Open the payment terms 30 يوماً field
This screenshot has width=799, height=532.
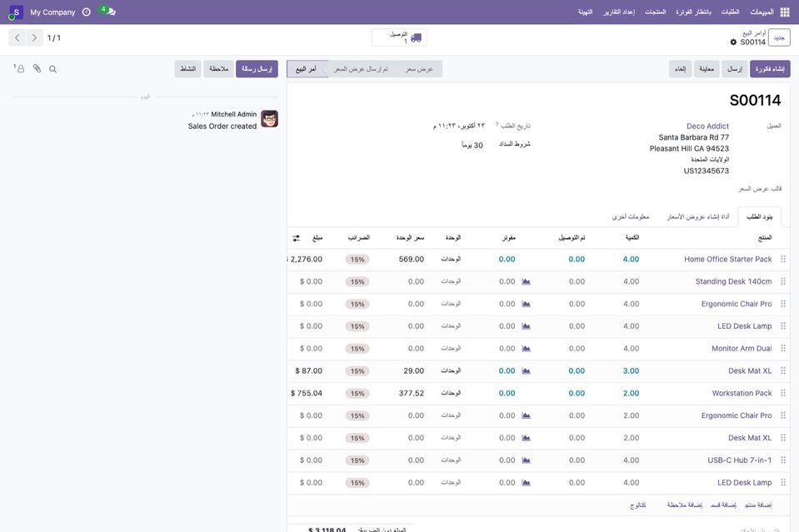pos(472,145)
